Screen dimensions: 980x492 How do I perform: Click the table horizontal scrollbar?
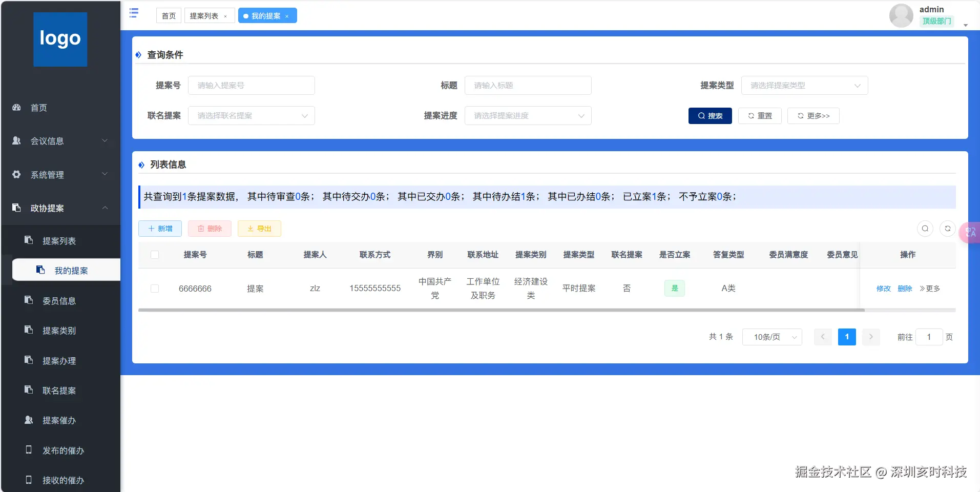click(502, 310)
